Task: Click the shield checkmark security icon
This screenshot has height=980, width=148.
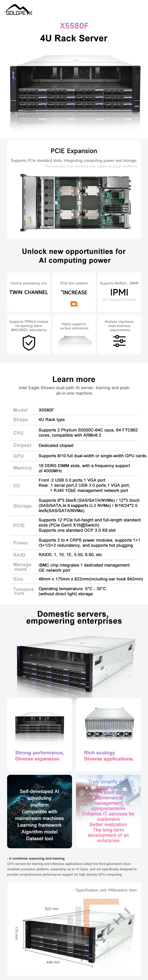Action: [x=29, y=343]
